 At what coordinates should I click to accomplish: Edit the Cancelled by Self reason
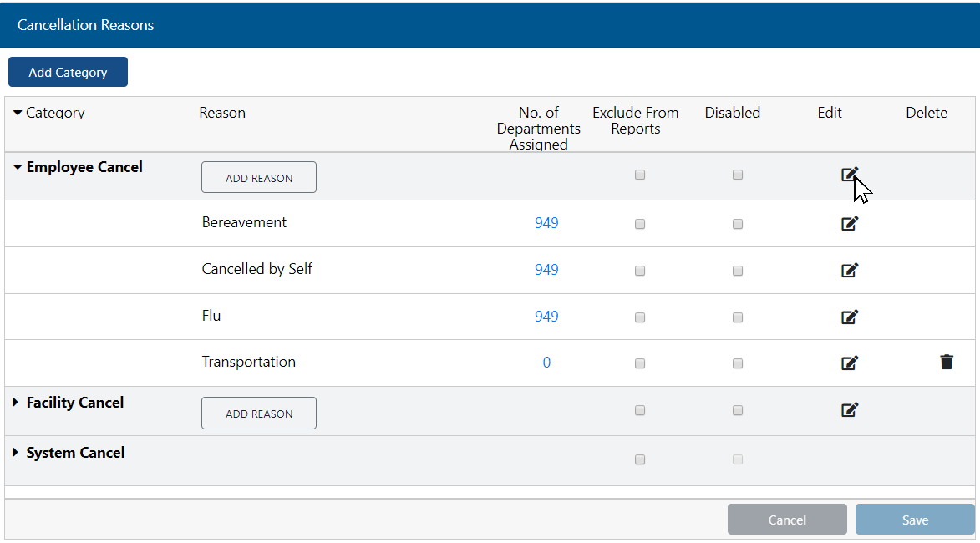tap(849, 270)
